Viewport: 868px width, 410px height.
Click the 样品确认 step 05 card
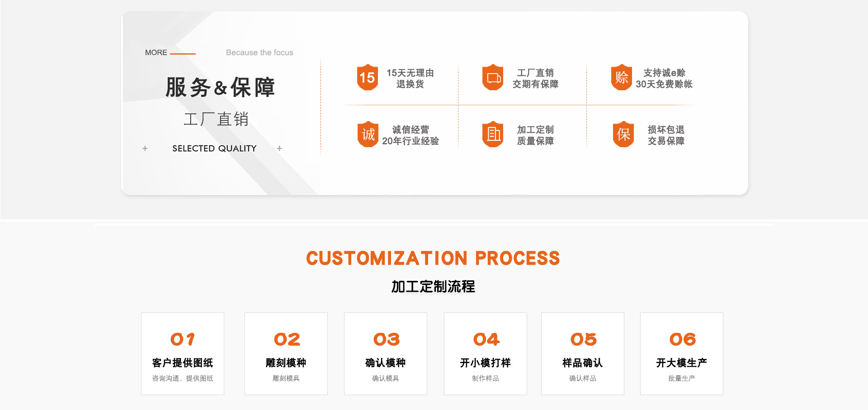582,354
